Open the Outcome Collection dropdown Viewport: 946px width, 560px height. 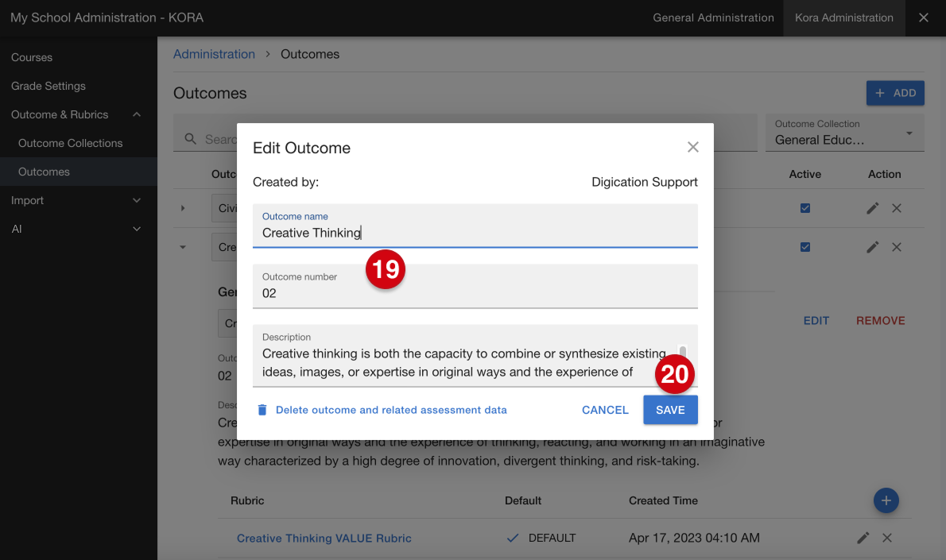click(x=844, y=133)
